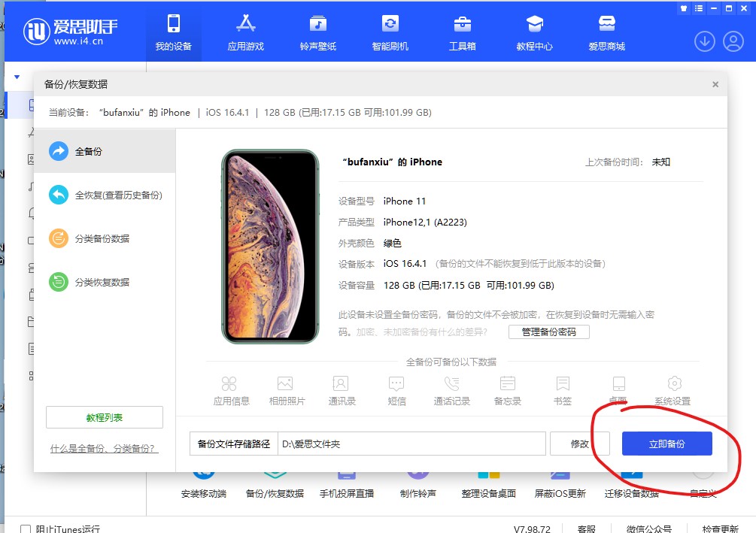Screen dimensions: 756x533
Task: Click 管理备份密码 button
Action: (548, 332)
